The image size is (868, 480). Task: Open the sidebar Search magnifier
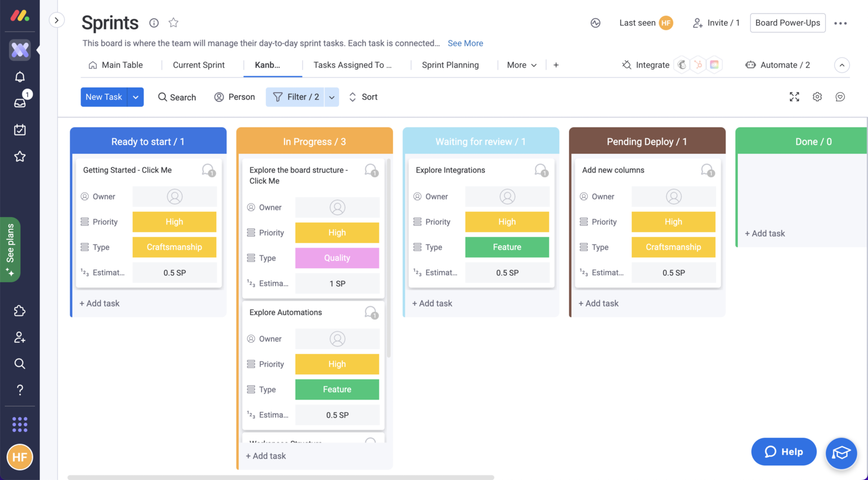[x=20, y=364]
